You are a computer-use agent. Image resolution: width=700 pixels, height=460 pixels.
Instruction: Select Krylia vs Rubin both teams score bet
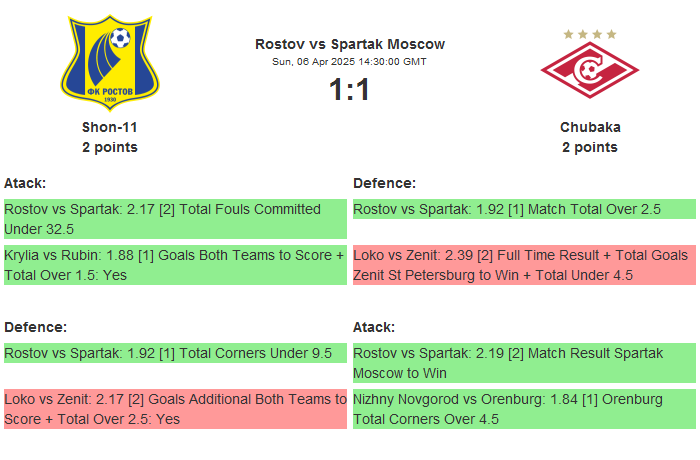tap(175, 265)
